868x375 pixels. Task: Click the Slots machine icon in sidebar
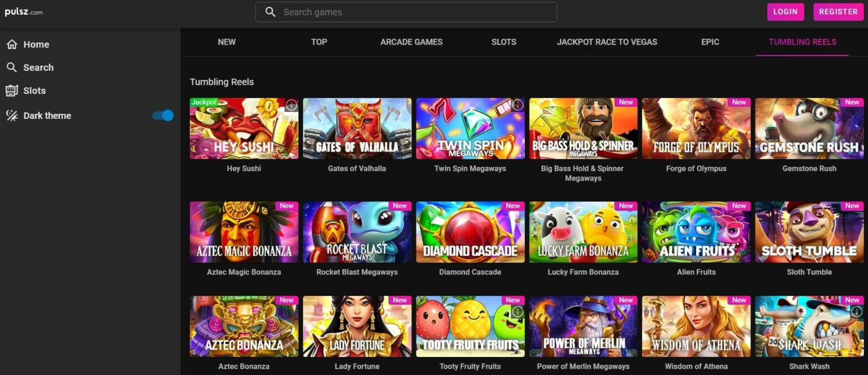12,90
